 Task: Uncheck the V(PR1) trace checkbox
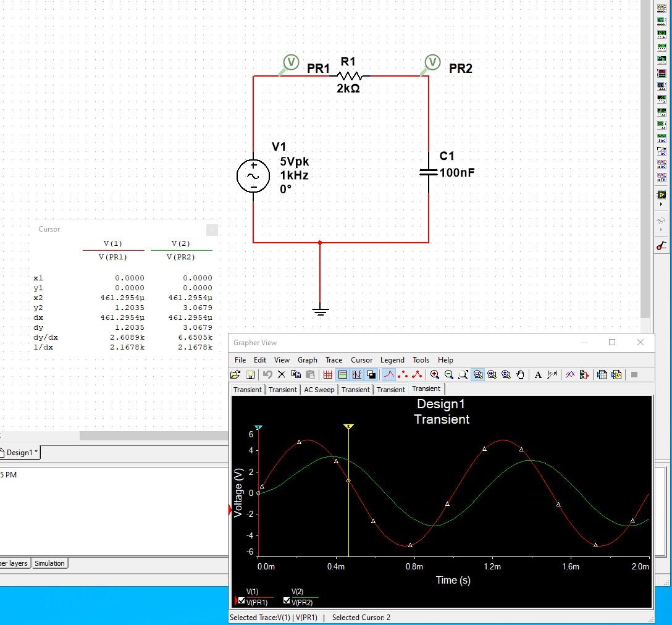tap(241, 601)
